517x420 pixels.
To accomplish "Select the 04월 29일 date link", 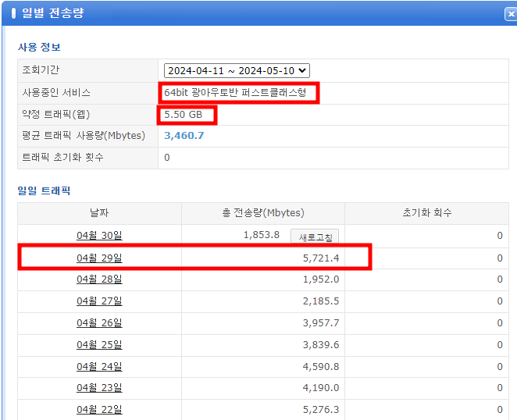I will 99,258.
